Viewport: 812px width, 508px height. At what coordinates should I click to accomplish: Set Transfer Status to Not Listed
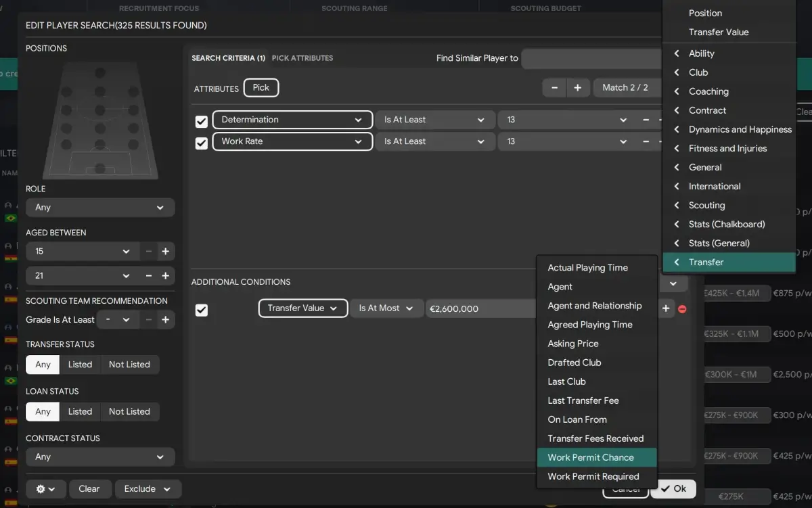pyautogui.click(x=129, y=365)
